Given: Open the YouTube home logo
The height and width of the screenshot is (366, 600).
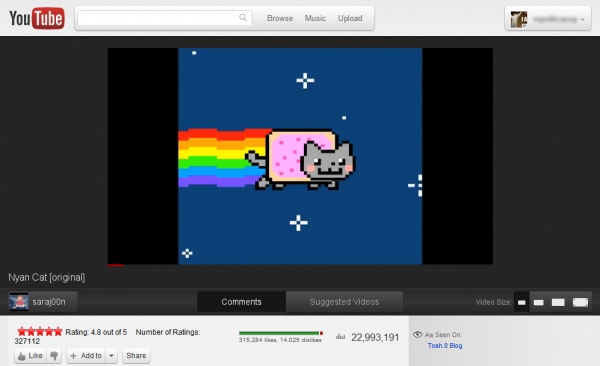Looking at the screenshot, I should click(x=37, y=18).
